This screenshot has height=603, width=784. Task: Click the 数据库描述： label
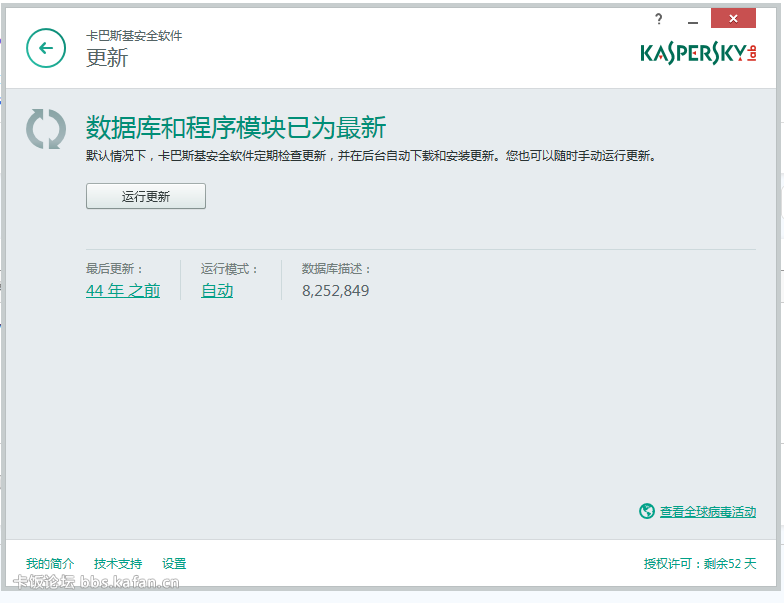pos(336,269)
